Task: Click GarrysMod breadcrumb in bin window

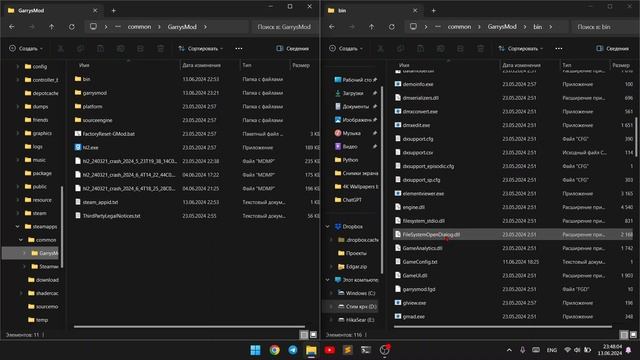Action: click(x=502, y=27)
